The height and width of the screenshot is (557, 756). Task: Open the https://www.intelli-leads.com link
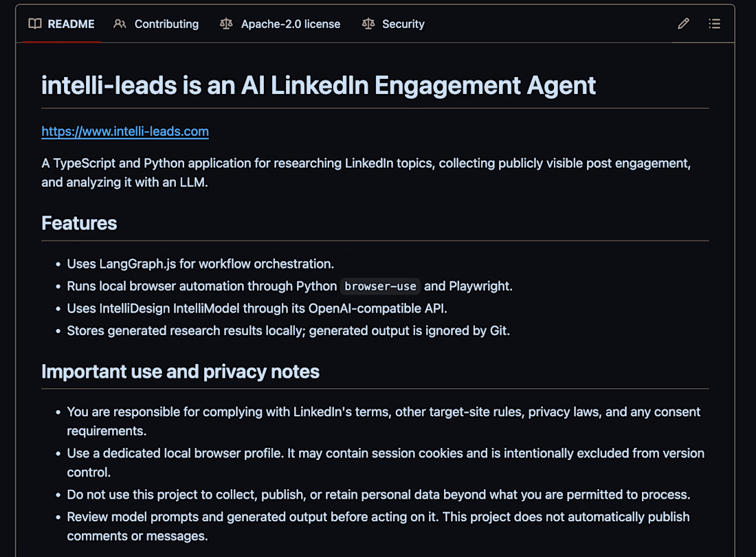125,131
